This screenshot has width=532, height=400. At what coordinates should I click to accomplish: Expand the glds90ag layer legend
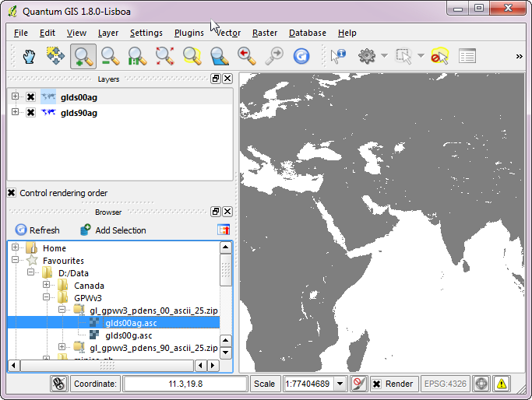click(x=15, y=111)
